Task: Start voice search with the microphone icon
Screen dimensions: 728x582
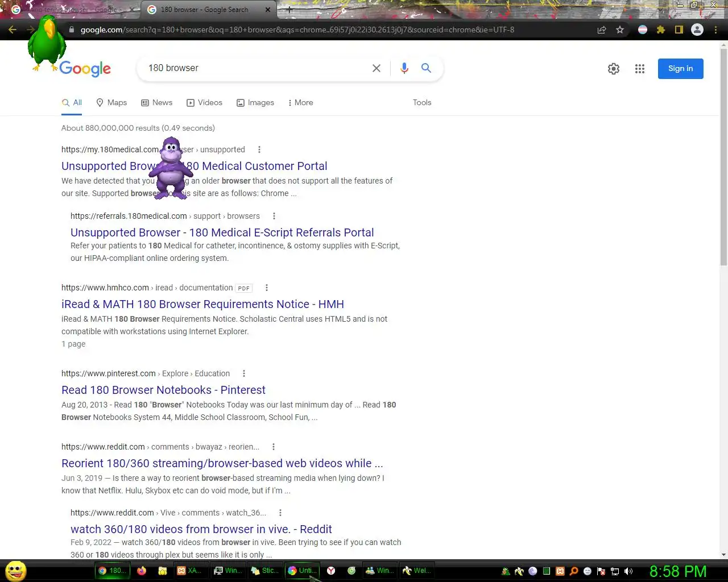Action: pos(404,68)
